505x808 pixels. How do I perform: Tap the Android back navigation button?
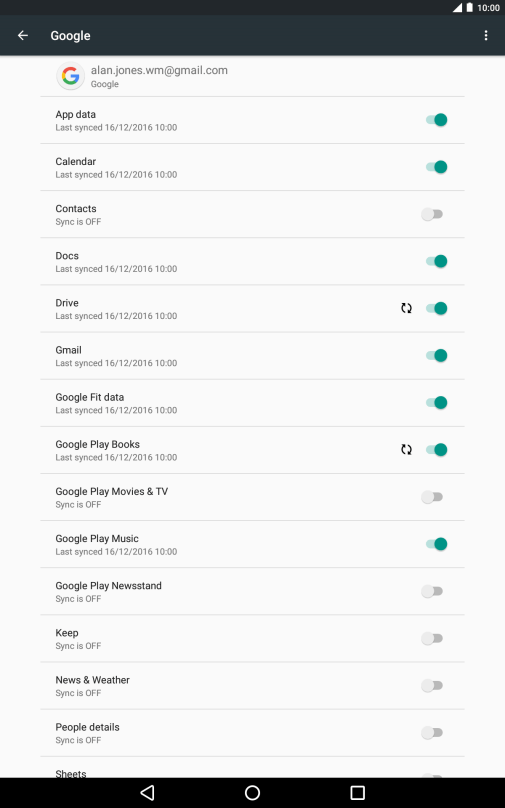(x=147, y=793)
